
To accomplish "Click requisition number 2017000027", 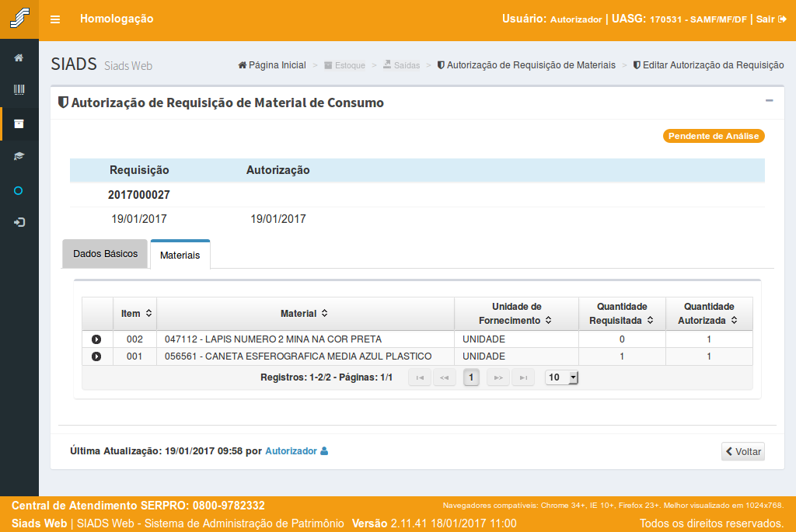I will click(139, 195).
